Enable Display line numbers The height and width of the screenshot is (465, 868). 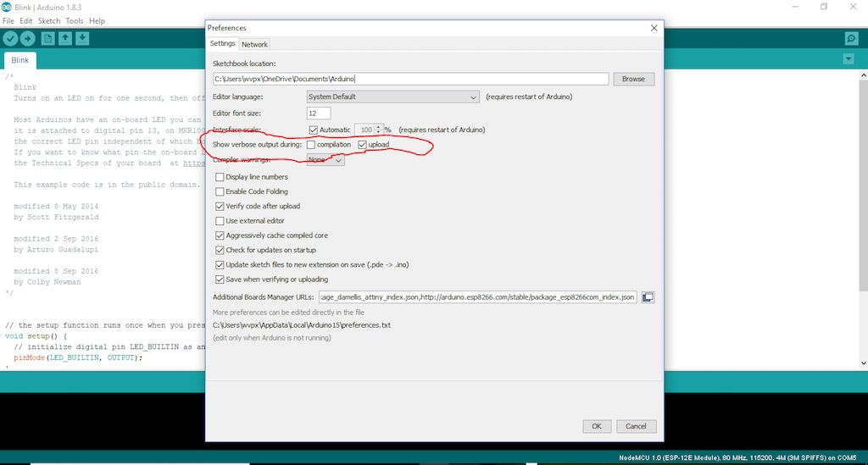tap(220, 177)
